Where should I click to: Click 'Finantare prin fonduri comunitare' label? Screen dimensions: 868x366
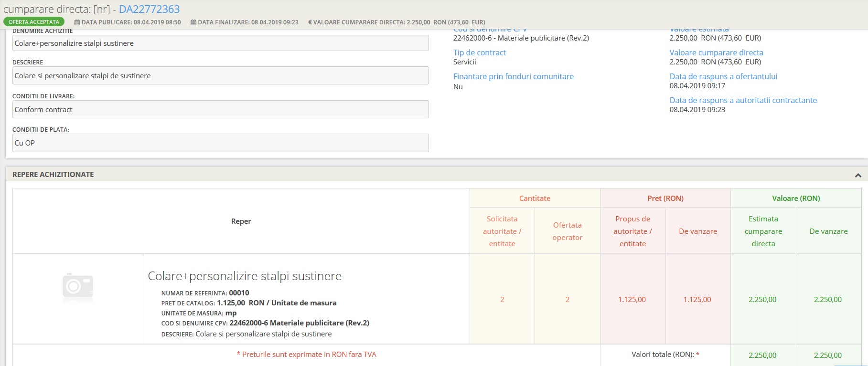pos(514,76)
